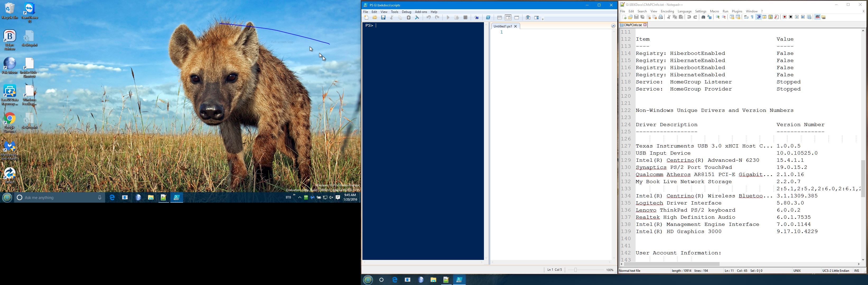
Task: Open the Add-ons menu in ISE
Action: point(421,12)
